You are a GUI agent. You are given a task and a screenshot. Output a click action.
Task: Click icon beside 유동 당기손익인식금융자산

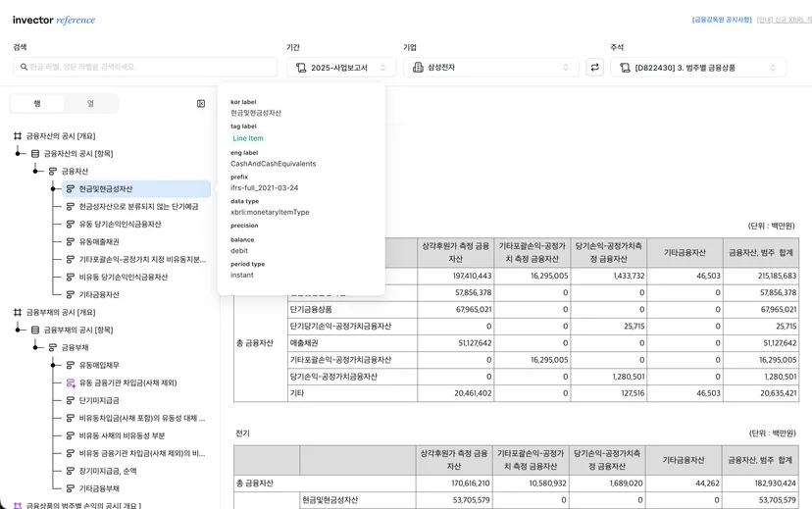pyautogui.click(x=71, y=225)
